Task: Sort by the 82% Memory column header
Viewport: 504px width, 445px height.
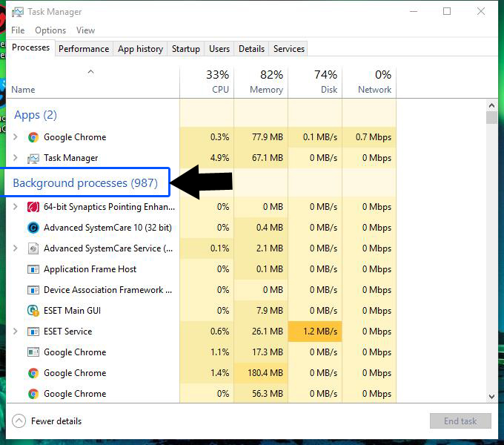Action: [261, 82]
